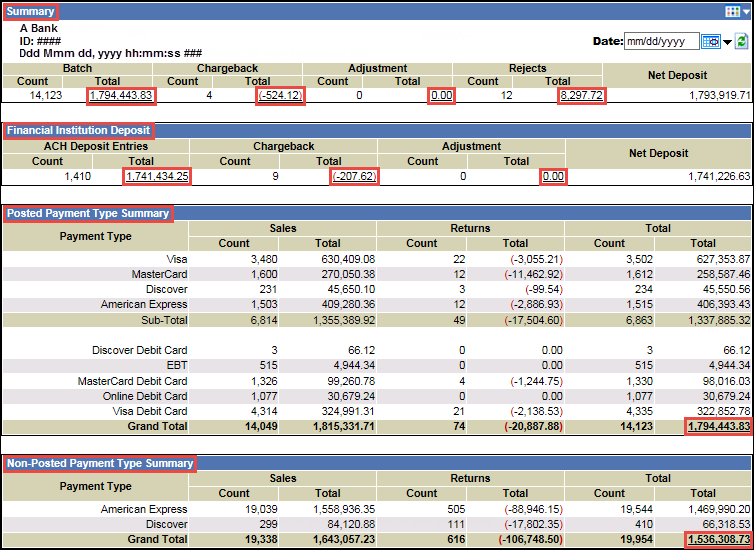Click the Online Debit Card row label
Viewport: 754px width, 550px height.
click(x=145, y=396)
